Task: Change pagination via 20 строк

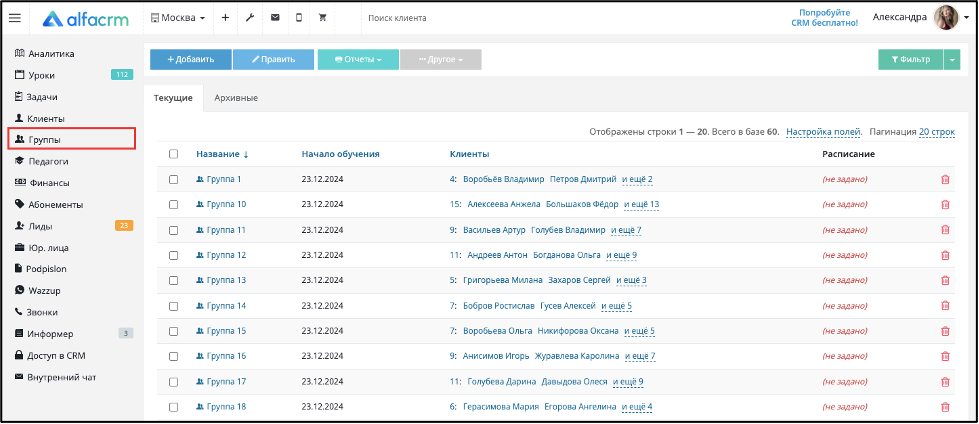Action: 937,132
